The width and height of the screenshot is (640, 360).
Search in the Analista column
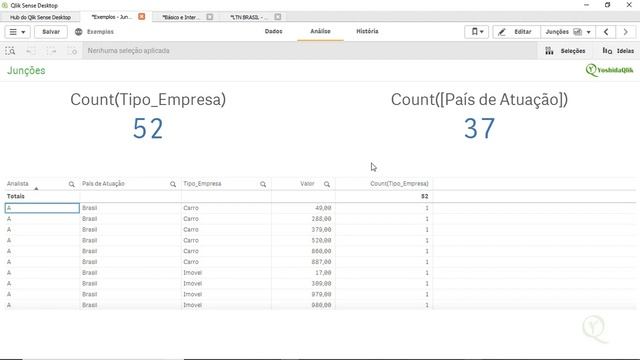71,184
